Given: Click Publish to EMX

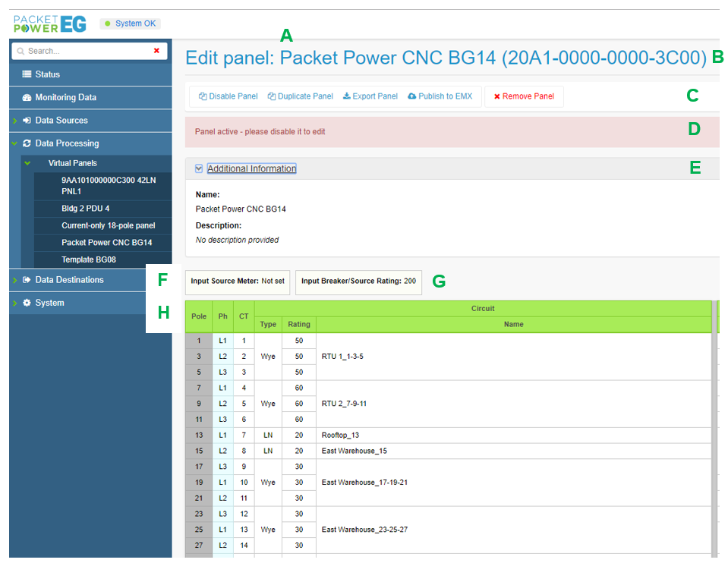Looking at the screenshot, I should tap(440, 96).
